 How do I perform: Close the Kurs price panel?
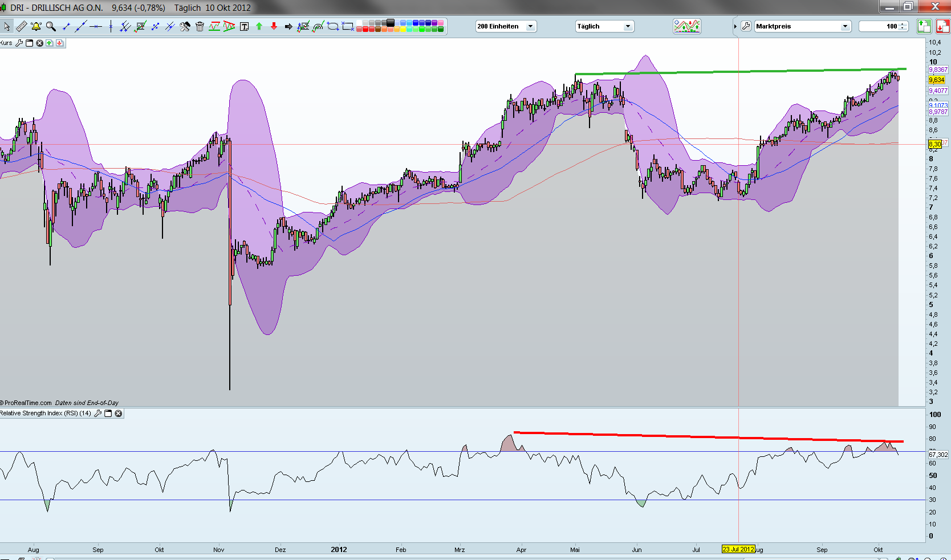(40, 43)
